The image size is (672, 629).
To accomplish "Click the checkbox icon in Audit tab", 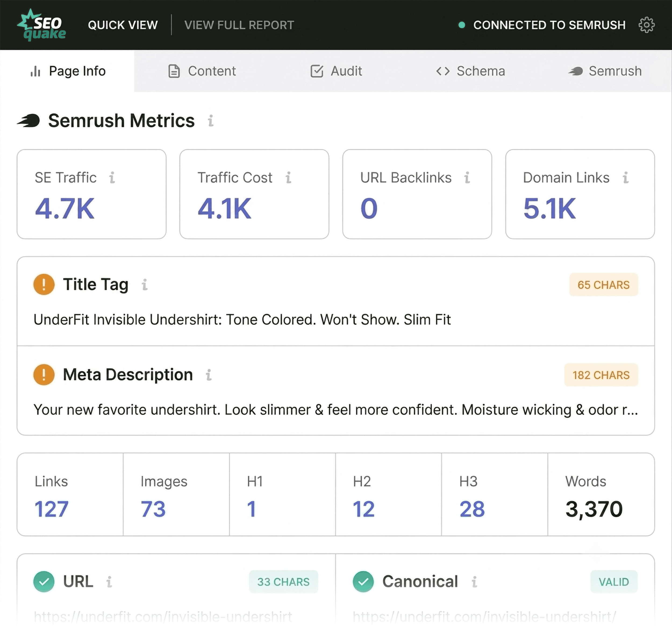I will [317, 71].
